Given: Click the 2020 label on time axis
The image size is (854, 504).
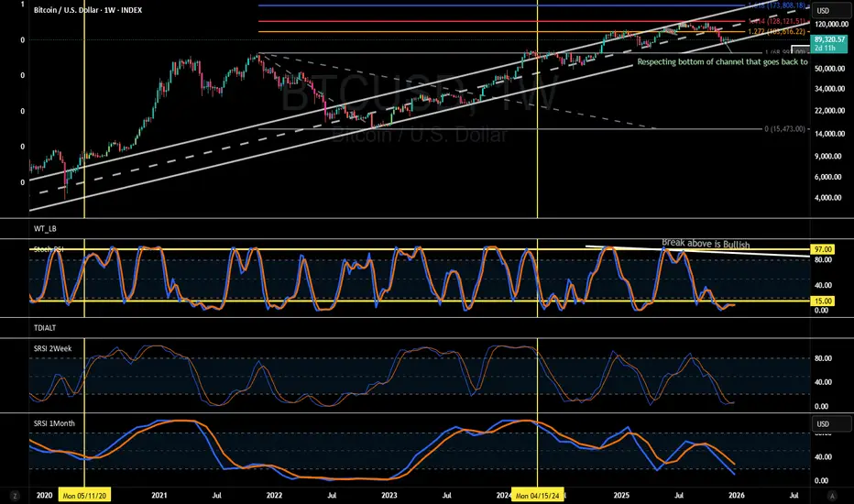Looking at the screenshot, I should click(44, 496).
